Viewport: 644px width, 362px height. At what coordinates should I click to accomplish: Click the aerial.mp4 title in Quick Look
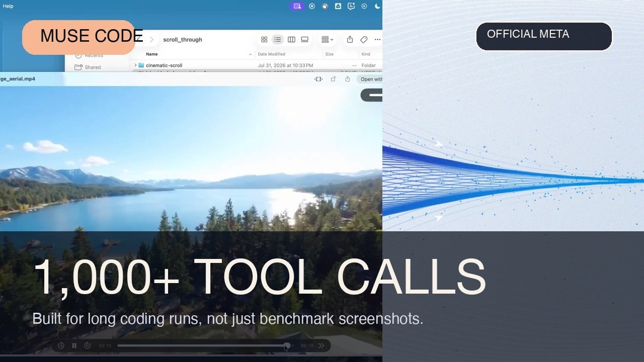pos(18,79)
